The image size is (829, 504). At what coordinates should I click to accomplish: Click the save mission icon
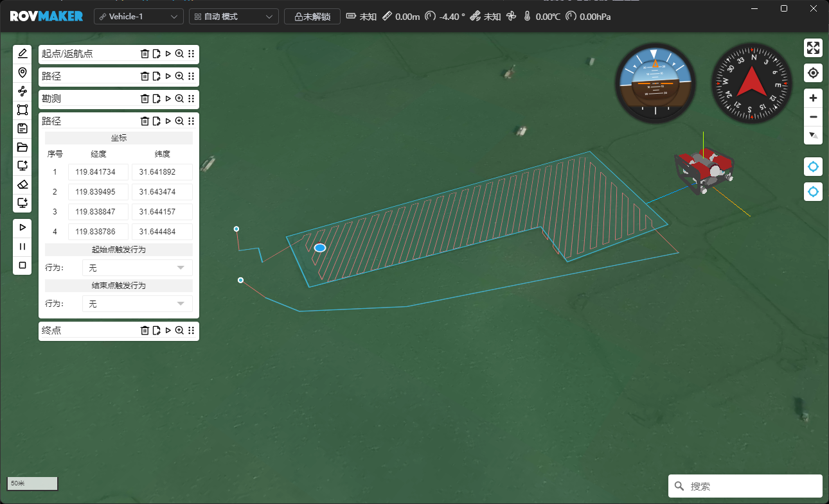tap(22, 128)
